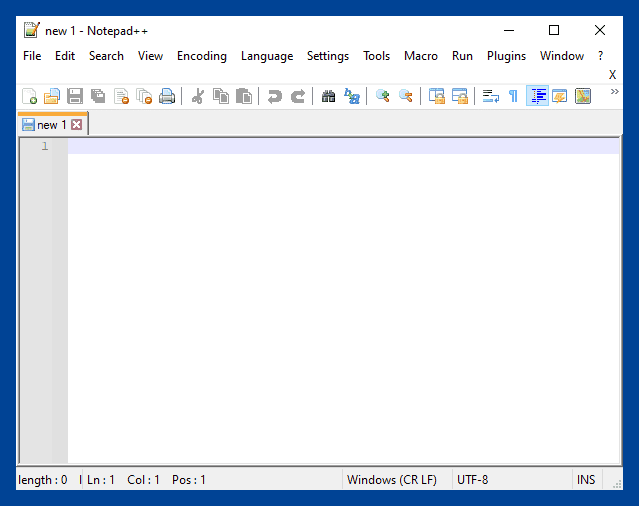The height and width of the screenshot is (506, 639).
Task: Select the 'new 1' document tab
Action: 51,125
